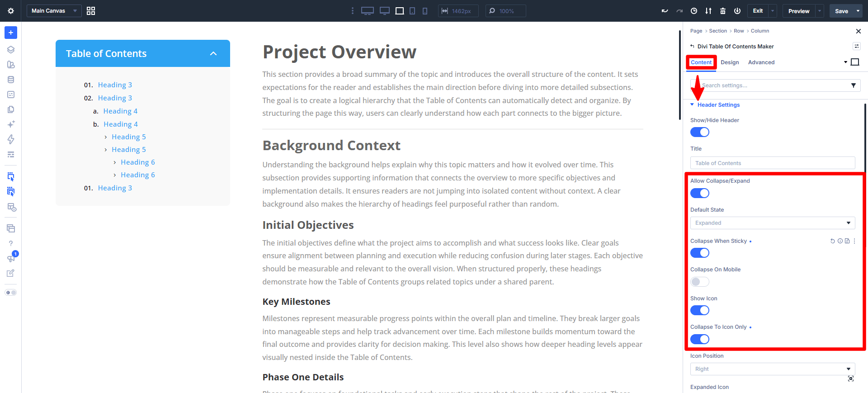This screenshot has height=393, width=868.
Task: Open the Save button dropdown arrow
Action: [x=858, y=11]
